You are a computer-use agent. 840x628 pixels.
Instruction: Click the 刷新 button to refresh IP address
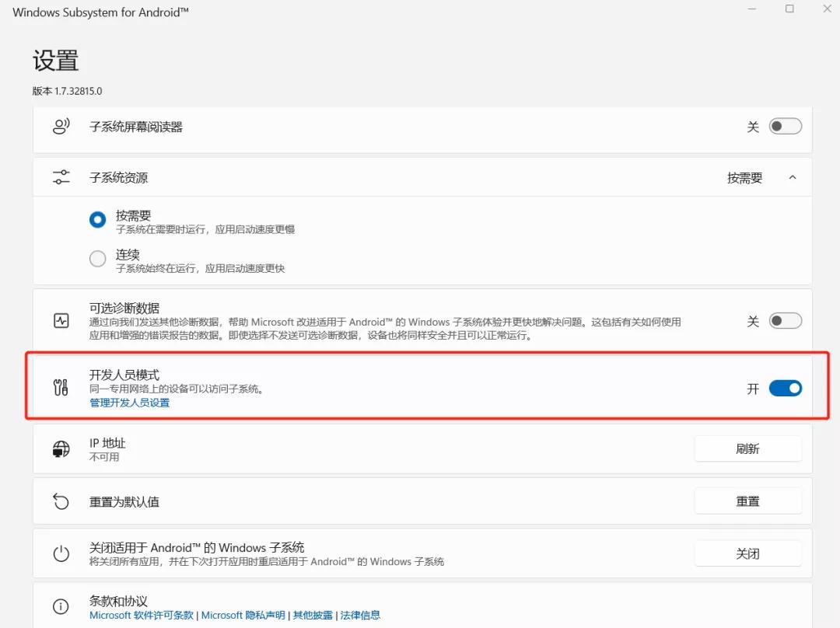[x=747, y=448]
